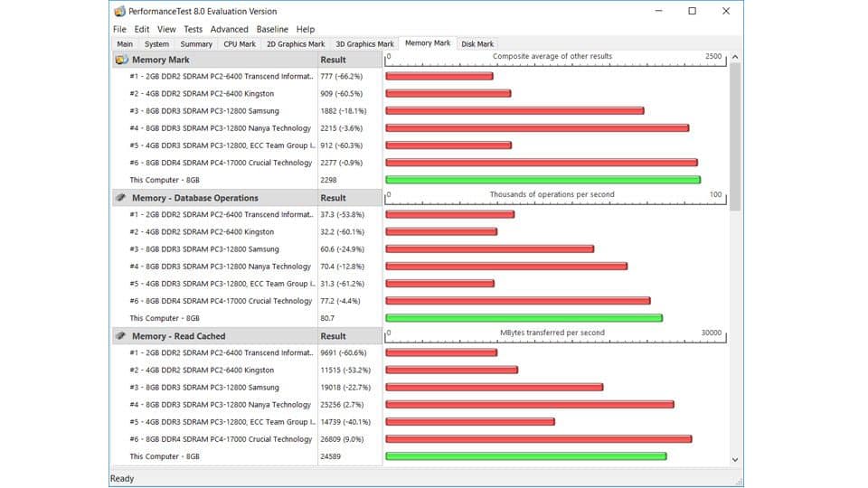868x488 pixels.
Task: Switch to the CPU Mark tab
Action: click(x=240, y=43)
